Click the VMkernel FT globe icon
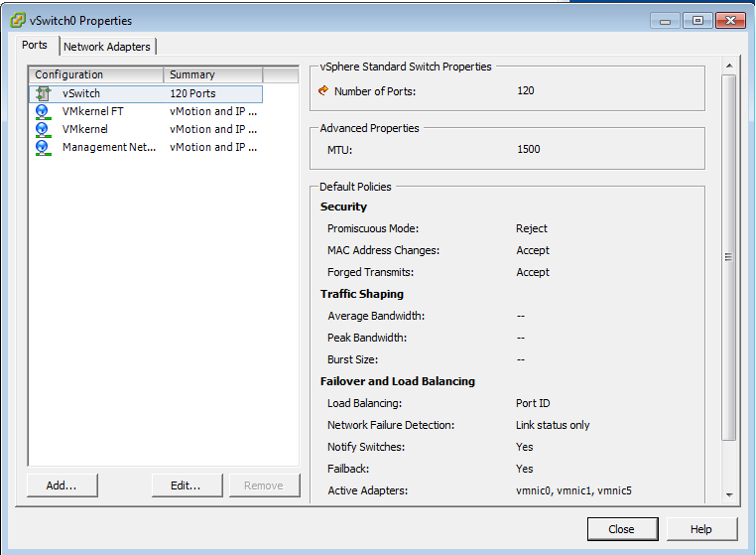The width and height of the screenshot is (756, 555). tap(43, 112)
